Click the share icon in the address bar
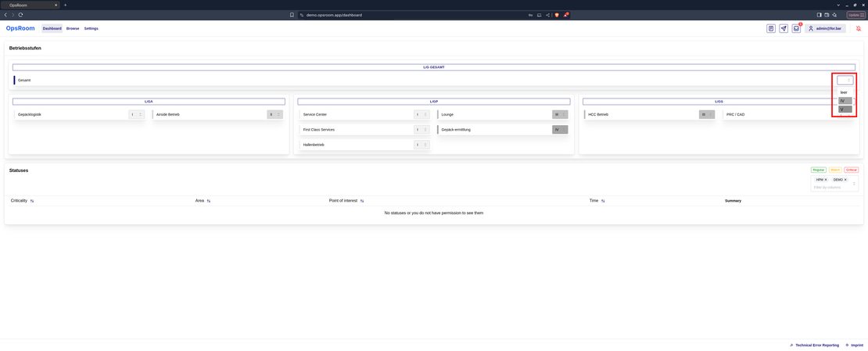 547,15
